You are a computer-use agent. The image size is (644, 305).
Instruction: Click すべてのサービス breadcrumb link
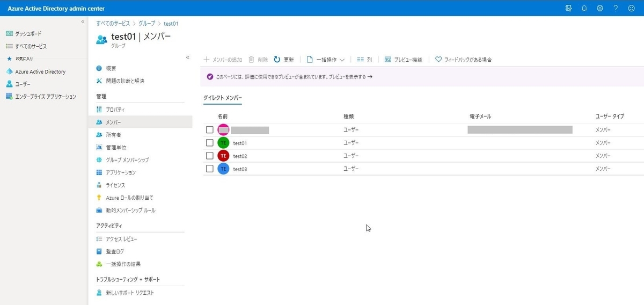tap(113, 24)
